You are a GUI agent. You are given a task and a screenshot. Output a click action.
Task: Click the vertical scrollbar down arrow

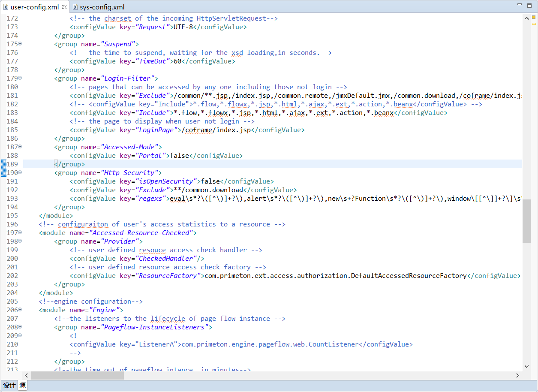[527, 366]
